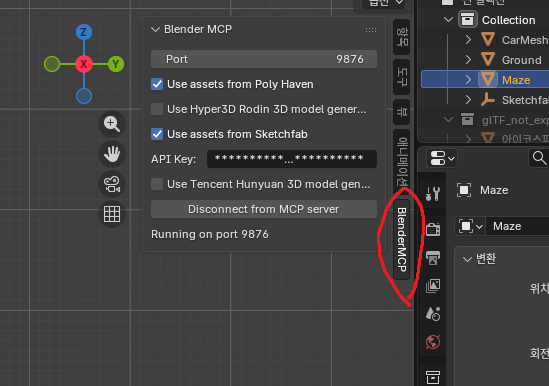Click the Collection box icon in outliner
This screenshot has width=549, height=386.
(468, 20)
